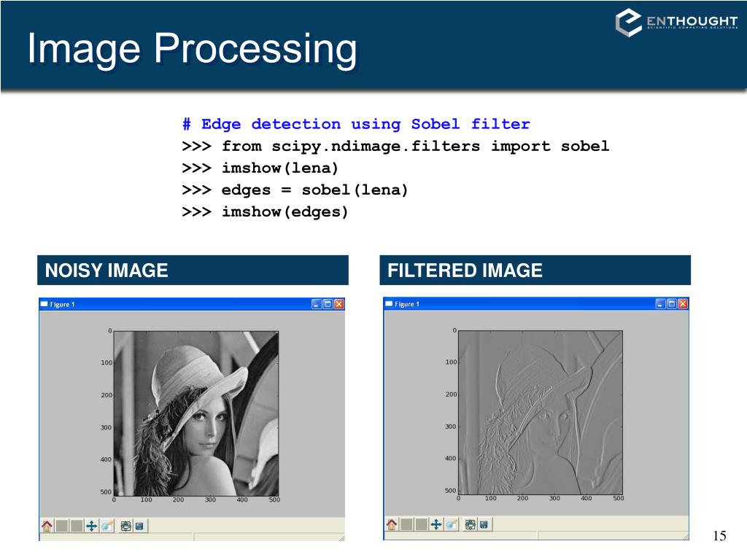Minimize the noisy image Figure 1 window
This screenshot has height=560, width=747.
(x=317, y=304)
